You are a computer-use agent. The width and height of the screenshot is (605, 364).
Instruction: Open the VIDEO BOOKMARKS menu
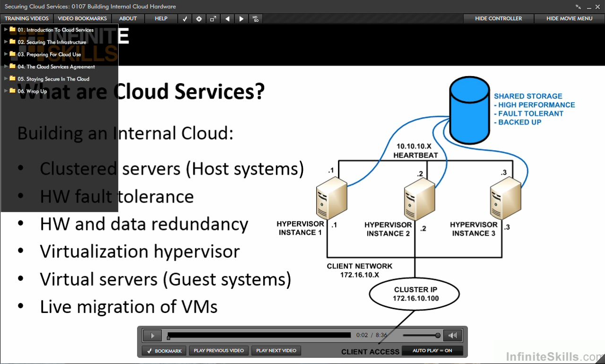82,19
